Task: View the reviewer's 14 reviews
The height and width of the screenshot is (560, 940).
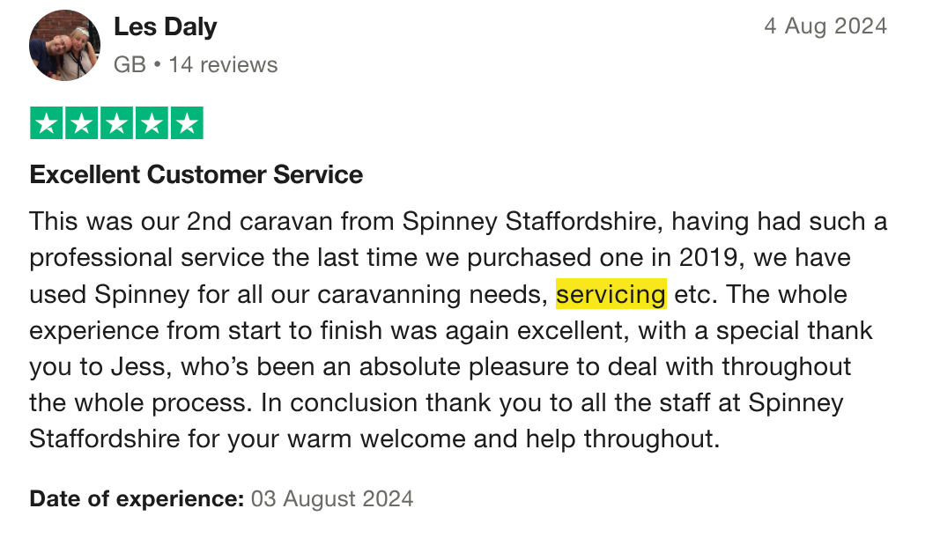Action: [223, 65]
